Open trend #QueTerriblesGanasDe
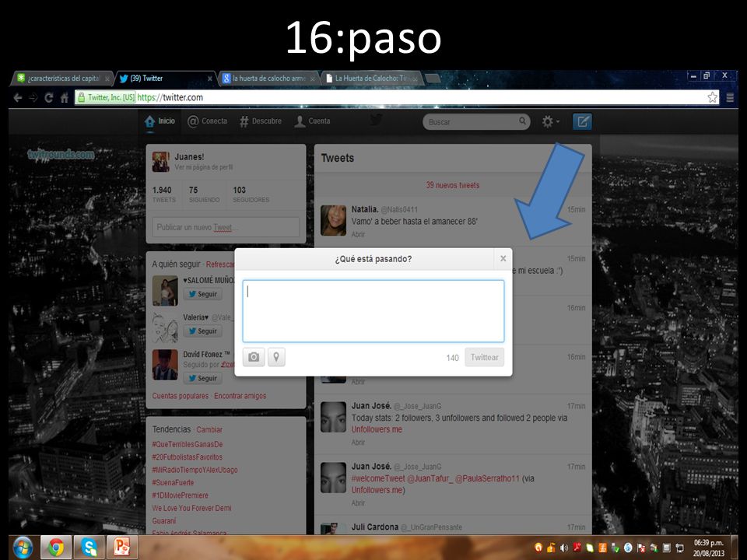This screenshot has width=747, height=560. pyautogui.click(x=188, y=444)
